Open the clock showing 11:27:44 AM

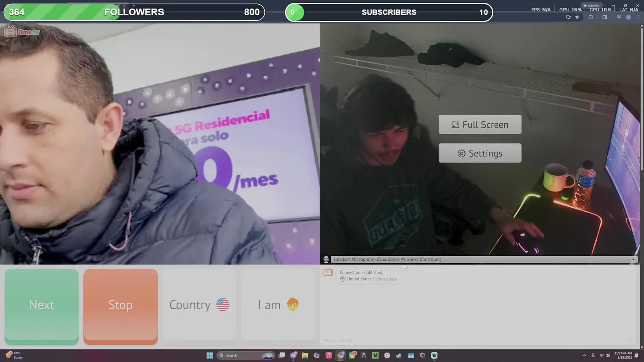(624, 355)
